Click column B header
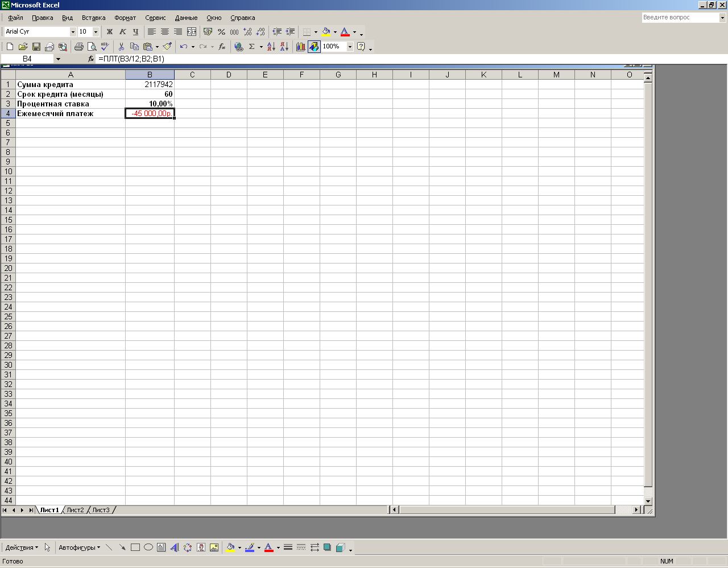 pyautogui.click(x=150, y=75)
